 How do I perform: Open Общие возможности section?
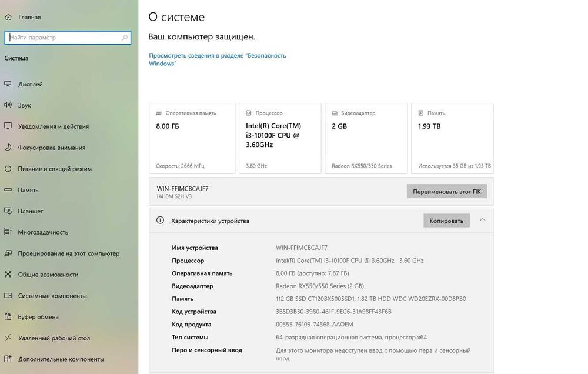pos(48,275)
